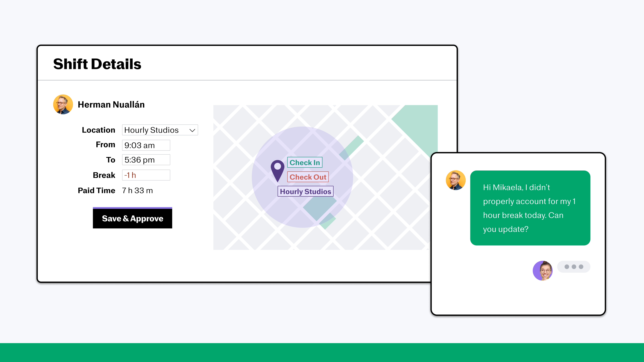
Task: Click the Check Out map label
Action: tap(308, 177)
